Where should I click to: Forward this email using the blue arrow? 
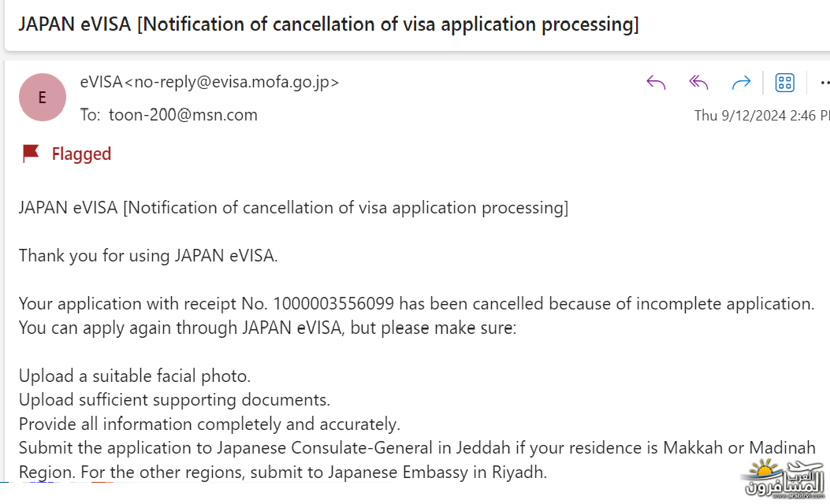(x=741, y=83)
